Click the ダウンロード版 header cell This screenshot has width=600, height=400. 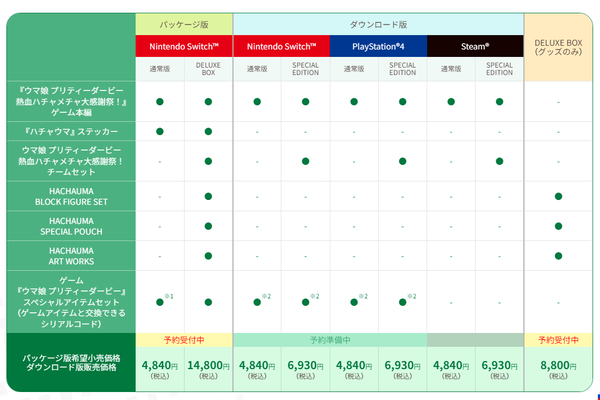click(378, 24)
